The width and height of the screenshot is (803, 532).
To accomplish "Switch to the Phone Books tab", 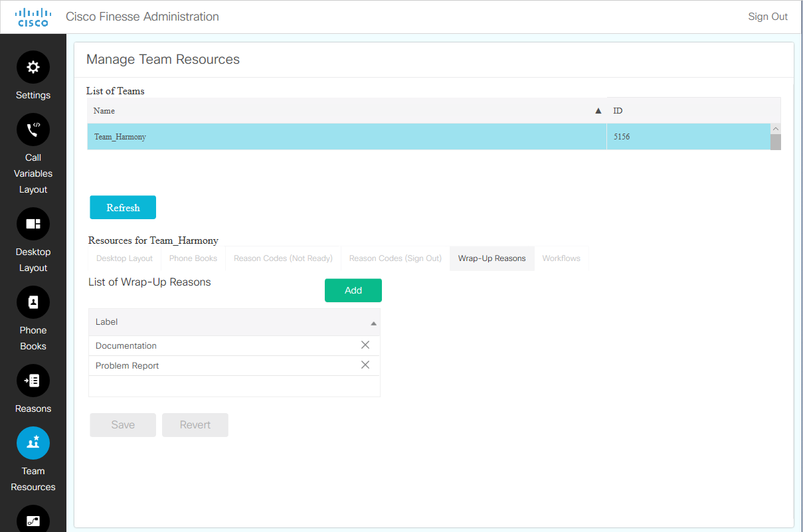I will (x=193, y=258).
